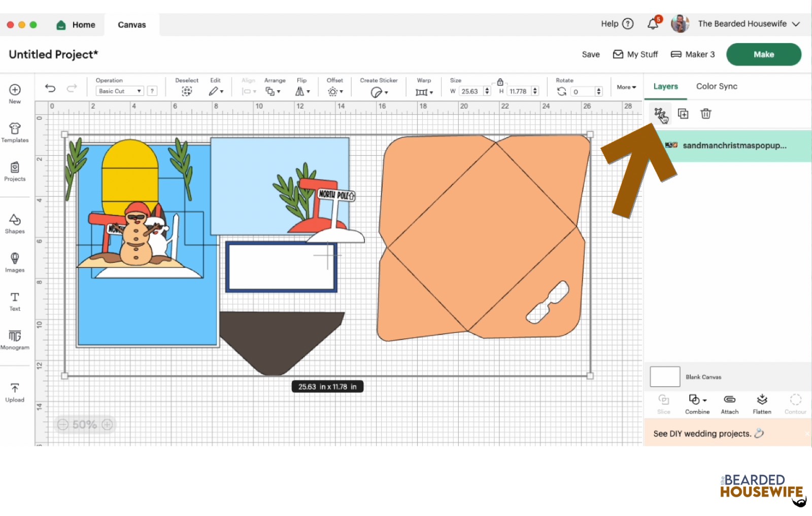Click the Flatten tool

pos(762,404)
